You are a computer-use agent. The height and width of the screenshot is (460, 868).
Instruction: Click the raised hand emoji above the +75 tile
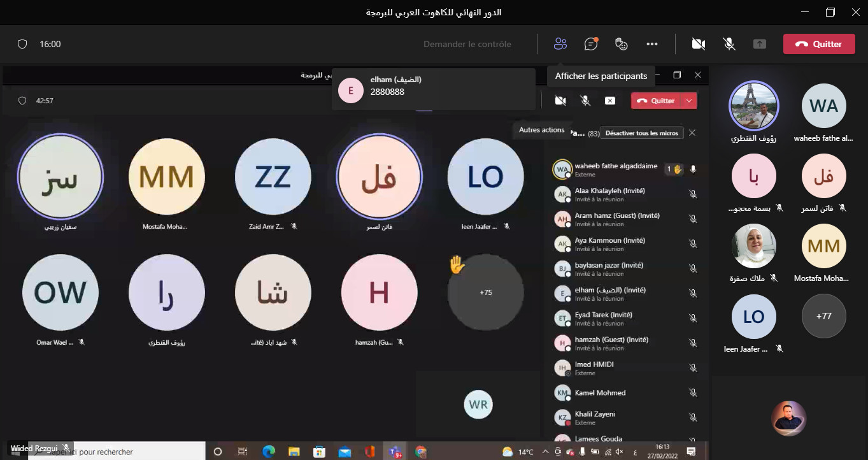pos(457,264)
